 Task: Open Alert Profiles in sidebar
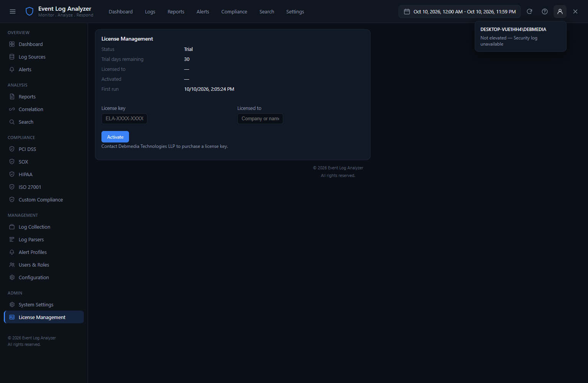44,252
